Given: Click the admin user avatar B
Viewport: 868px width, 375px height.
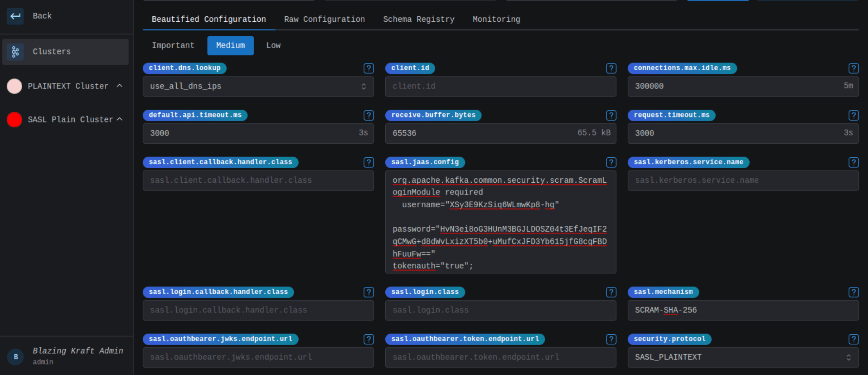Looking at the screenshot, I should click(15, 357).
